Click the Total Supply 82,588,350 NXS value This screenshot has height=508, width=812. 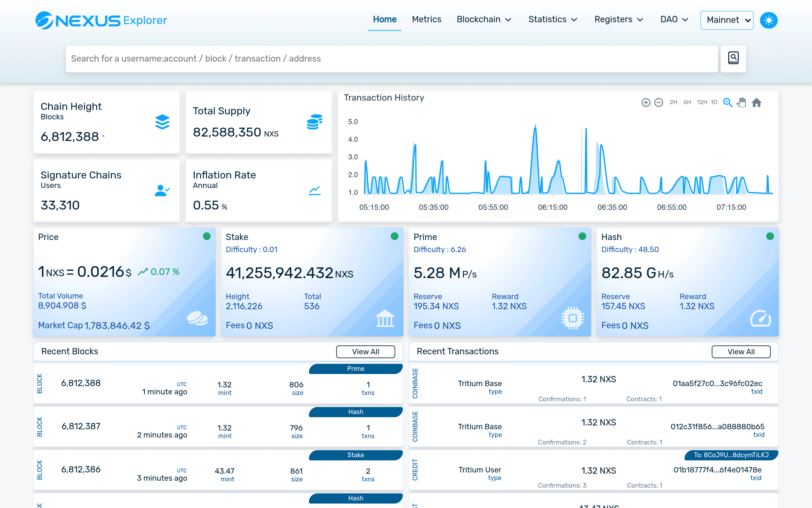[236, 132]
